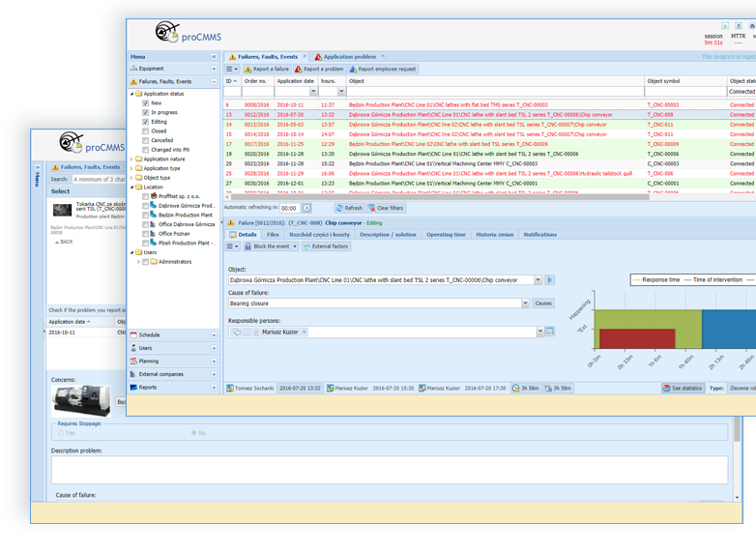Image resolution: width=756 pixels, height=550 pixels.
Task: Uncheck the Editing status checkbox
Action: [145, 122]
